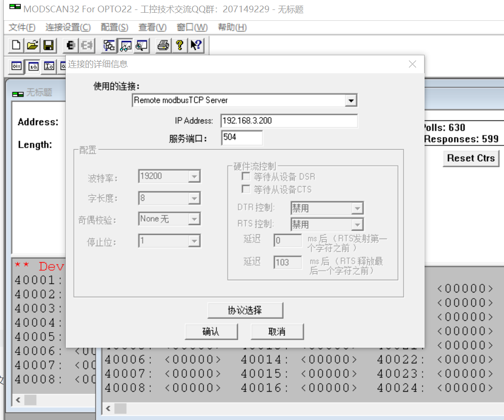
Task: Expand the 波特率 19200 dropdown
Action: click(194, 176)
